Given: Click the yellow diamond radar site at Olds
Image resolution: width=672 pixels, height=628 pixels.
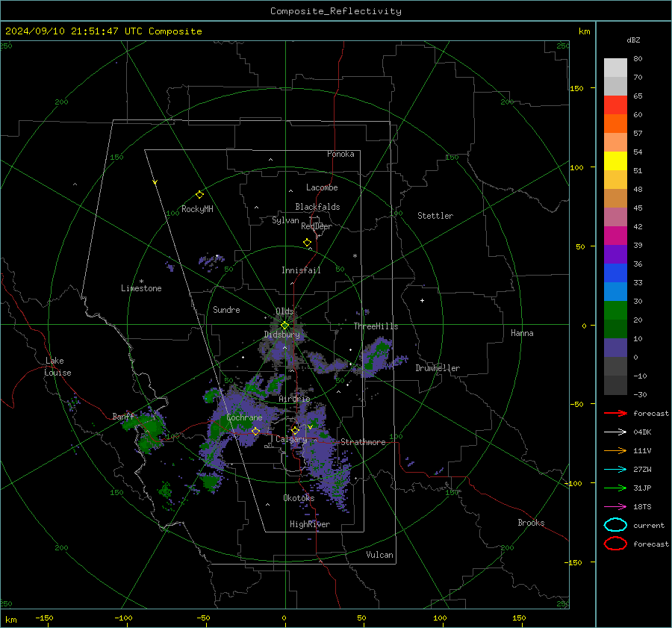Looking at the screenshot, I should point(285,326).
